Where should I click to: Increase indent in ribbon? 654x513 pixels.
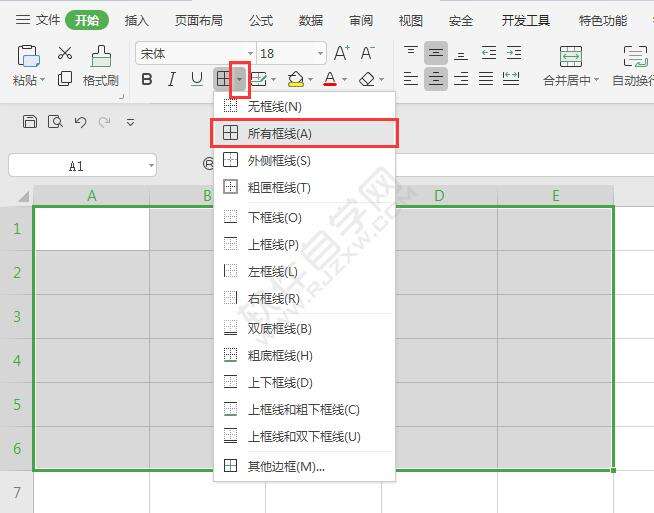pos(514,53)
